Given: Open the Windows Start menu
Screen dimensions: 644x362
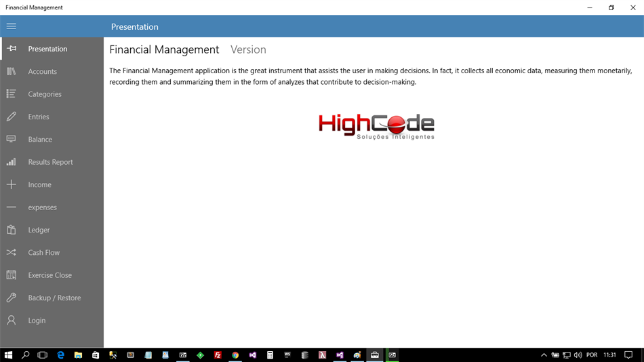Looking at the screenshot, I should (x=8, y=355).
